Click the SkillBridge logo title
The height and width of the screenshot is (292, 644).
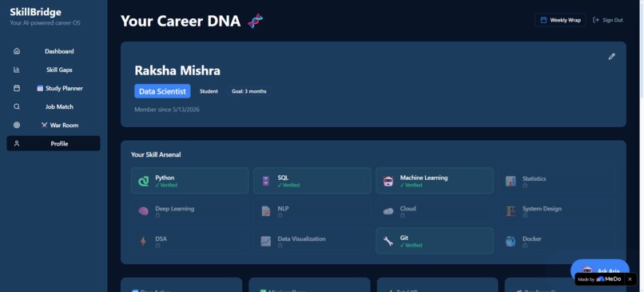pos(36,12)
